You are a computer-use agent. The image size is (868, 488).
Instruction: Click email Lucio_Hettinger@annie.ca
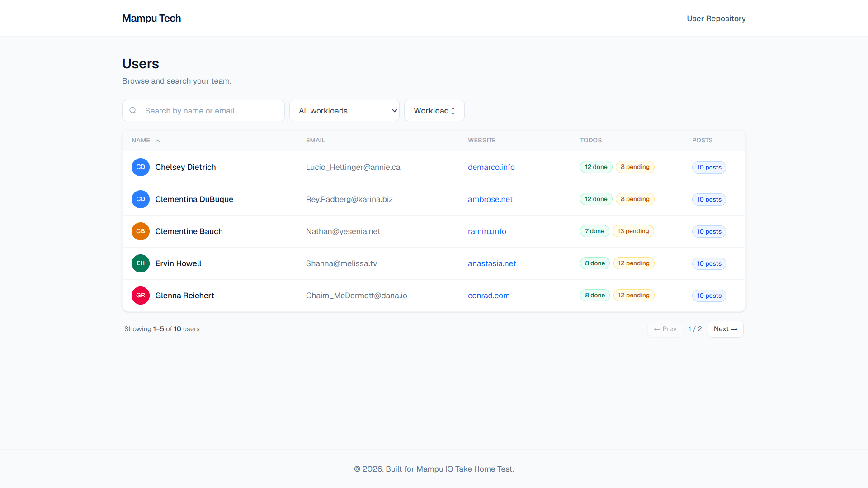tap(353, 167)
